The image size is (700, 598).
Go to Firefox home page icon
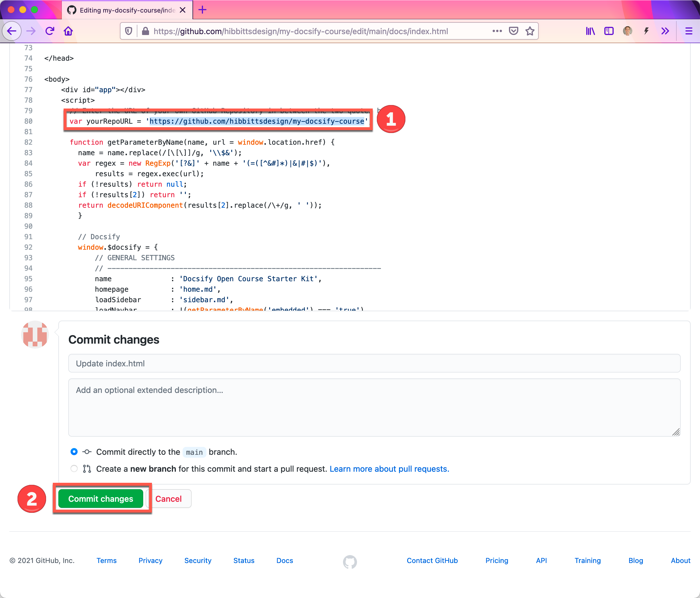(x=69, y=31)
